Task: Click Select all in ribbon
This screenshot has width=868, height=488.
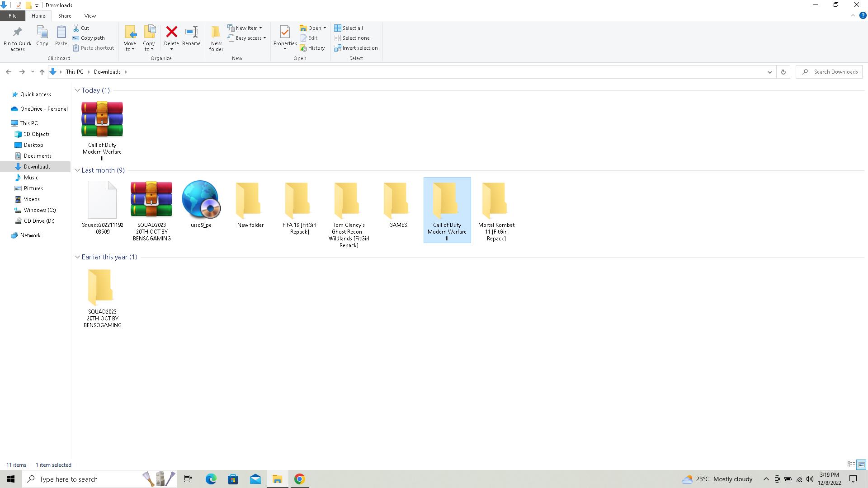Action: (349, 28)
